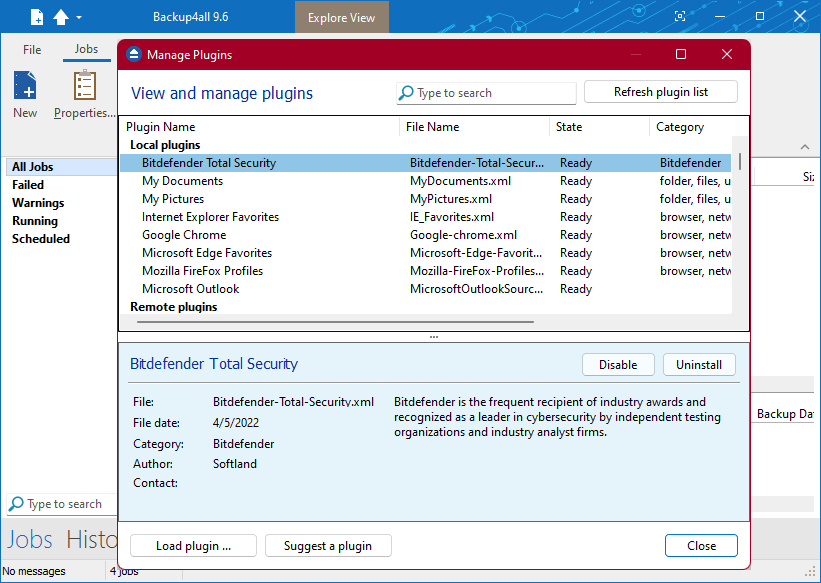821x583 pixels.
Task: Sort by File Name column header
Action: tap(474, 127)
